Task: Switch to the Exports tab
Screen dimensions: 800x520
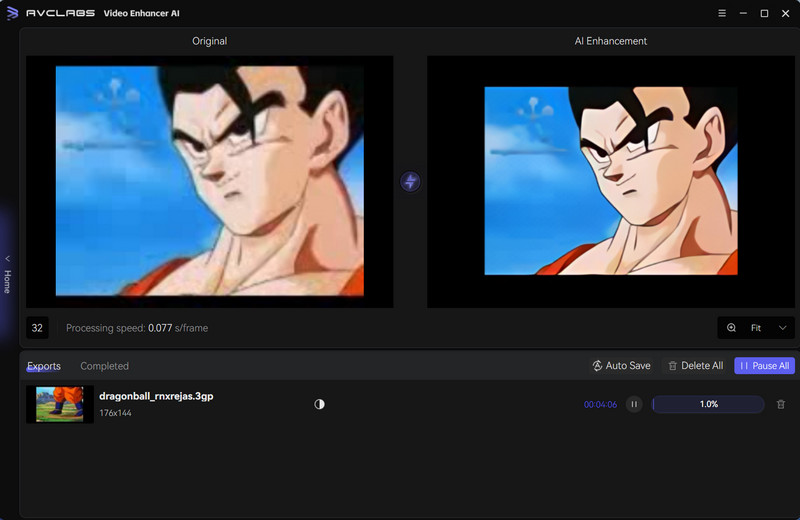Action: [44, 366]
